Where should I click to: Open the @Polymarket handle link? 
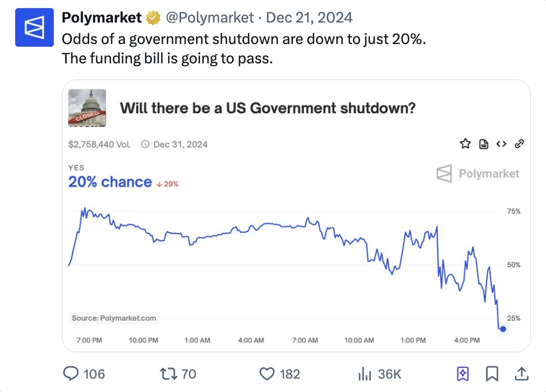coord(210,18)
